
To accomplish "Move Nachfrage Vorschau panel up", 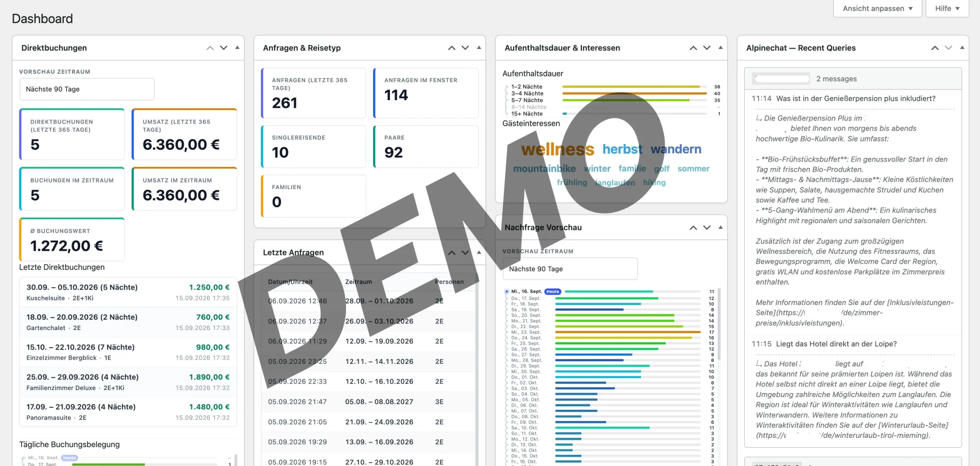I will 693,228.
